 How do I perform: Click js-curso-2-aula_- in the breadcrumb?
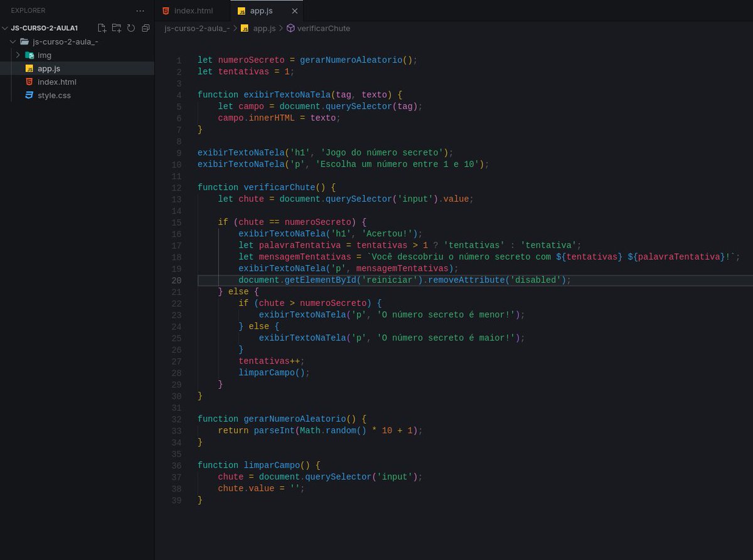coord(196,28)
